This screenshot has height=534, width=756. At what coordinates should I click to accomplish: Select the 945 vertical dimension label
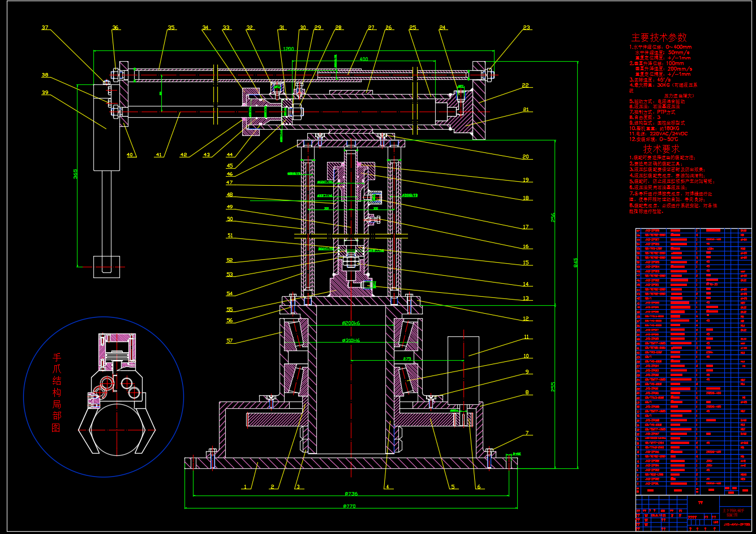coord(575,262)
